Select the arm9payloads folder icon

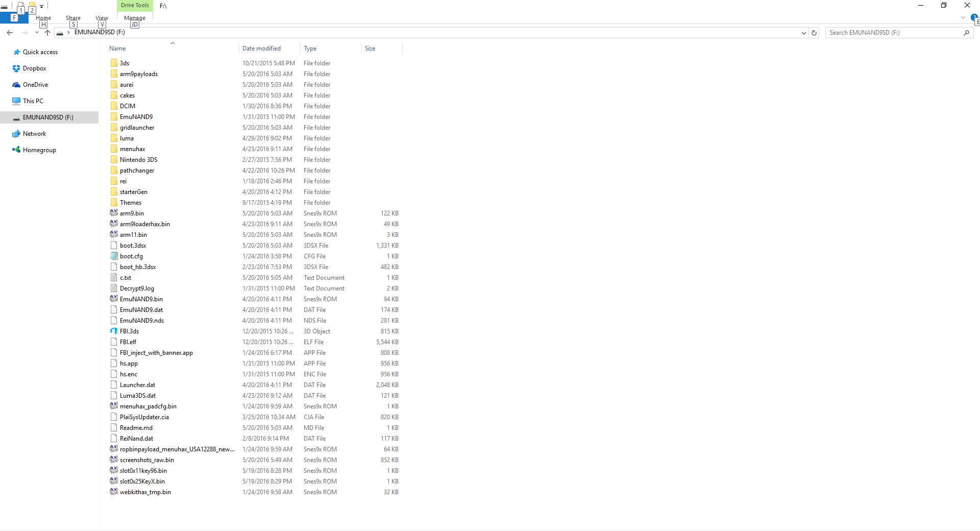pyautogui.click(x=114, y=74)
